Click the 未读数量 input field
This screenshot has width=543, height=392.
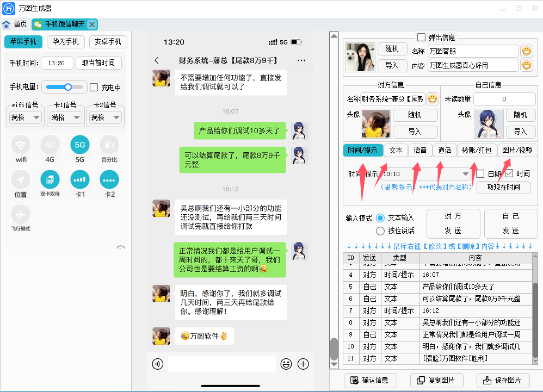coord(504,99)
